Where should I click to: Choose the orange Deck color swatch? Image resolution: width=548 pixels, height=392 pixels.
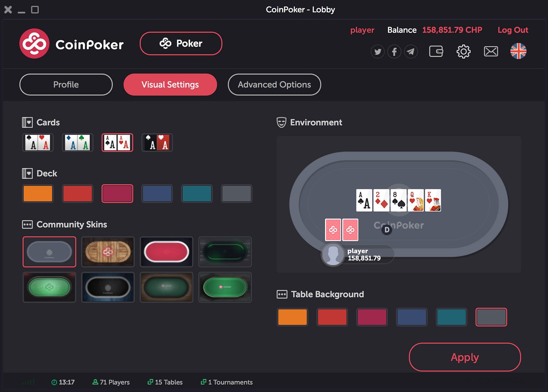38,193
